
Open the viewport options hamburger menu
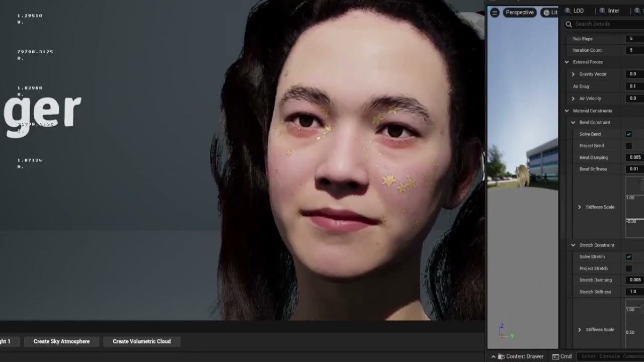pos(495,13)
